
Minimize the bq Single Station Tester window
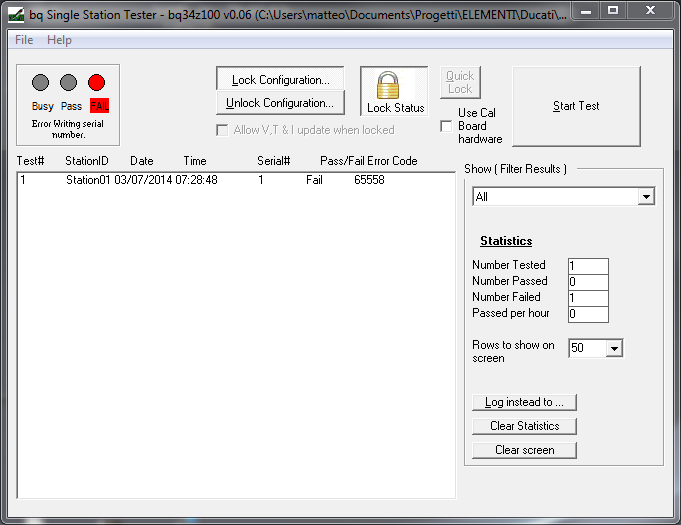click(x=586, y=11)
